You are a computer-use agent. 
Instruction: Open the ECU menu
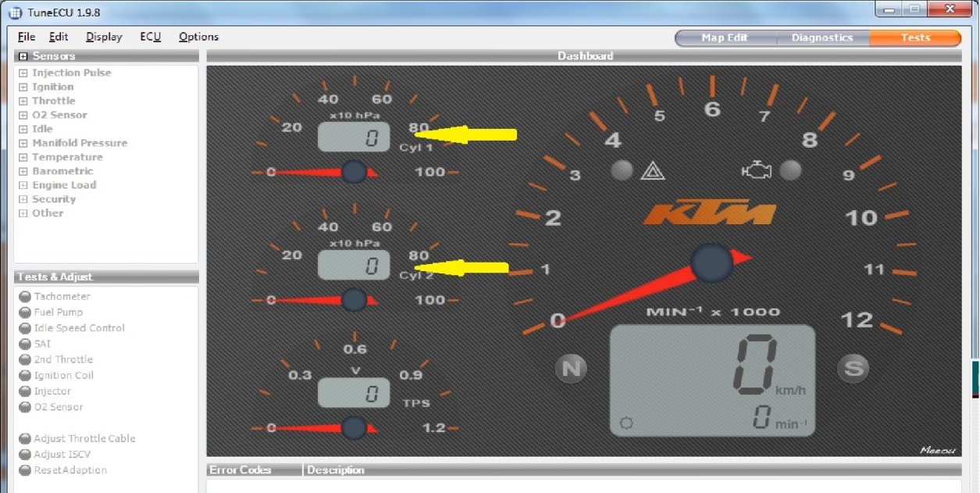pos(150,37)
